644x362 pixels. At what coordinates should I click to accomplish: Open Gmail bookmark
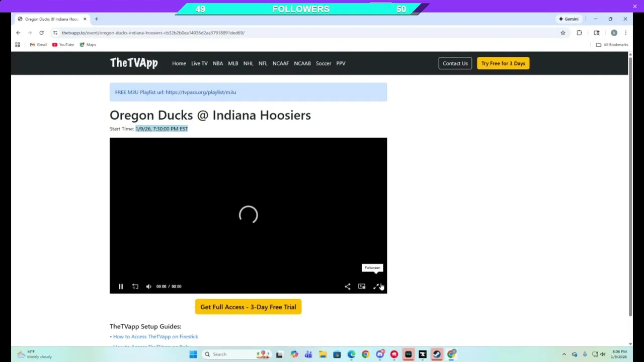pyautogui.click(x=38, y=45)
